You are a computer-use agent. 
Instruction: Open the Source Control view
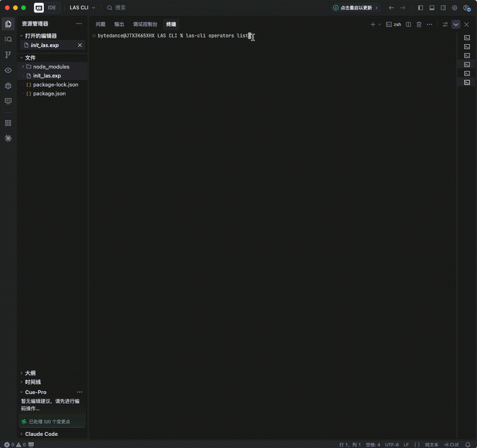[8, 55]
